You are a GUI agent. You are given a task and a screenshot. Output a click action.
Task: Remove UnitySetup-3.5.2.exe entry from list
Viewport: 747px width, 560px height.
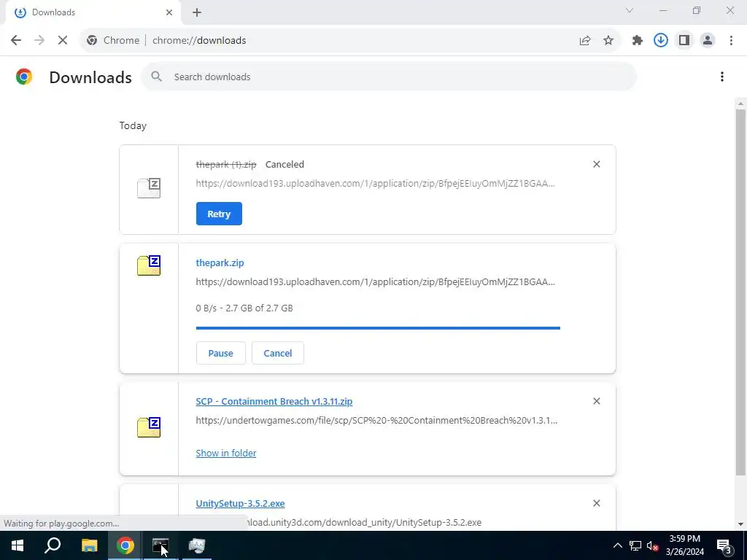pyautogui.click(x=597, y=503)
